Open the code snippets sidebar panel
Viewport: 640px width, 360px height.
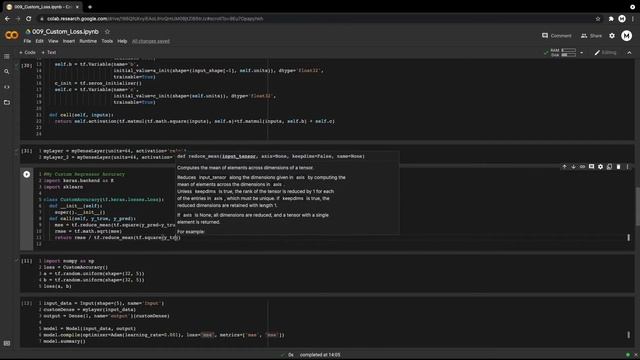[x=7, y=87]
